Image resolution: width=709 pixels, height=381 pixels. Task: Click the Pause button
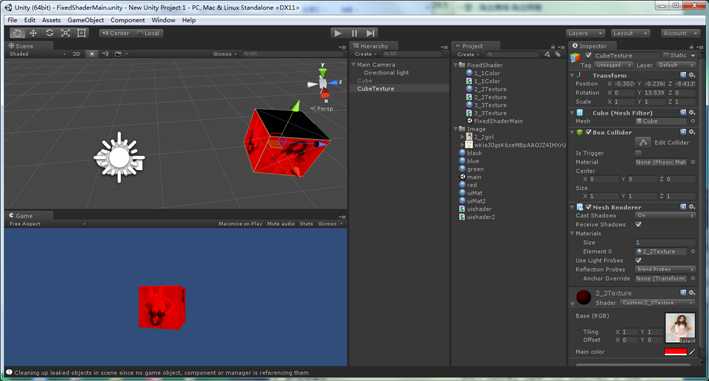[x=354, y=33]
